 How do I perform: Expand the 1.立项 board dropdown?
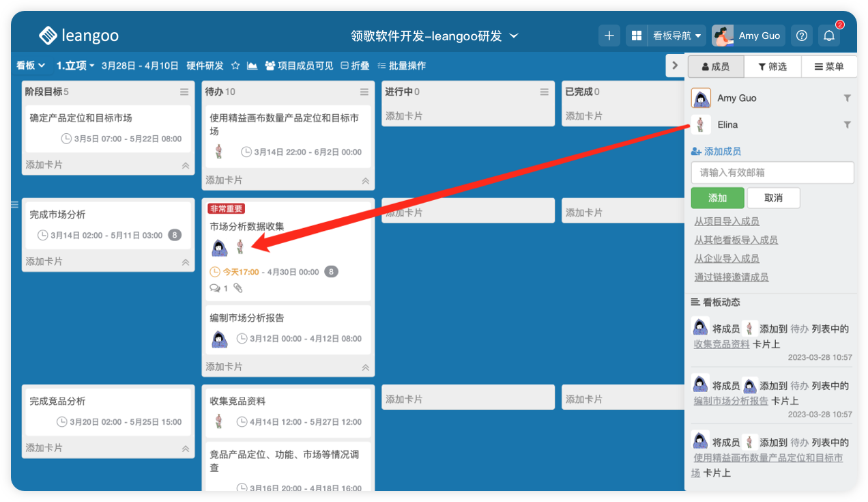(75, 66)
